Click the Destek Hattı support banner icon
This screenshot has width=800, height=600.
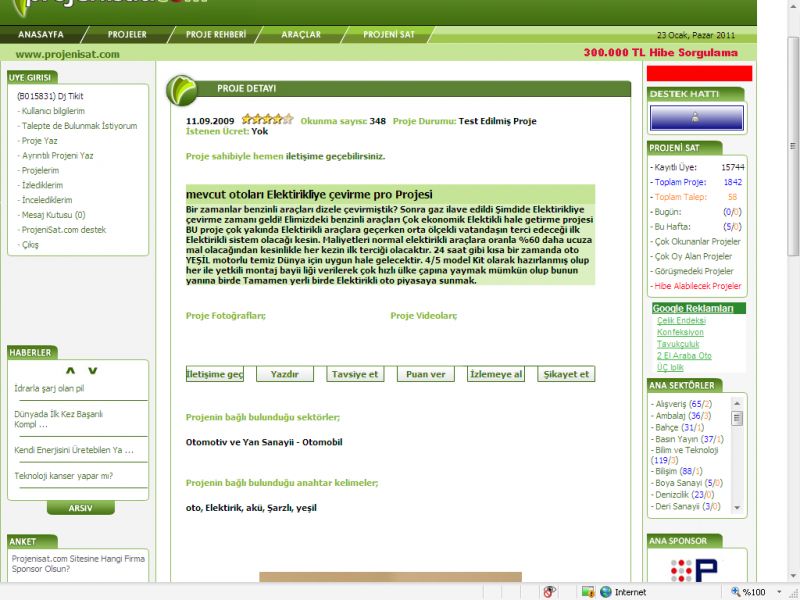point(696,118)
